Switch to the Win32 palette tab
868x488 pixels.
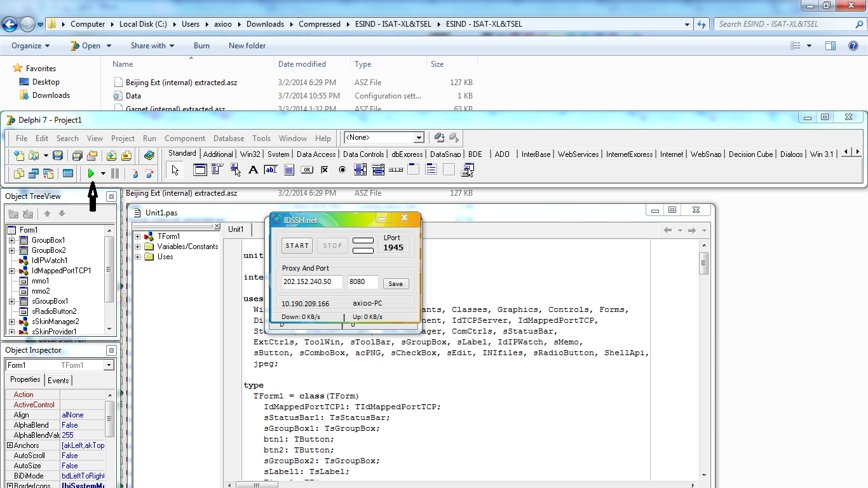pyautogui.click(x=250, y=154)
